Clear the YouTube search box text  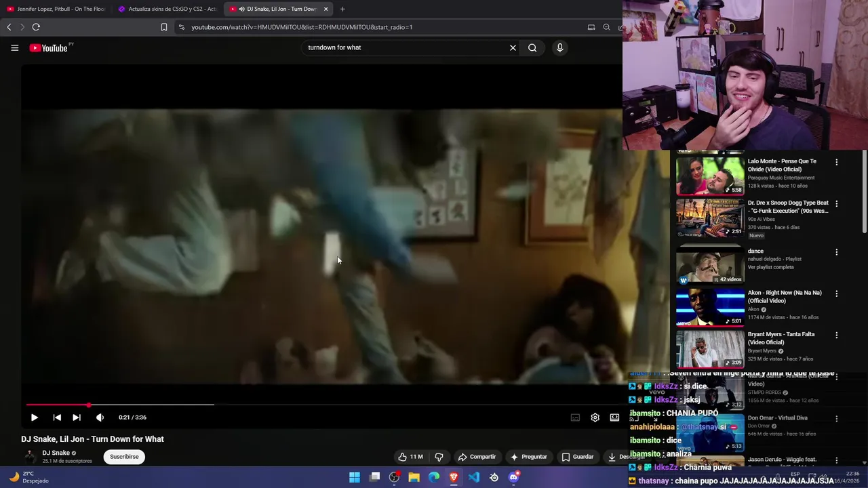(513, 47)
